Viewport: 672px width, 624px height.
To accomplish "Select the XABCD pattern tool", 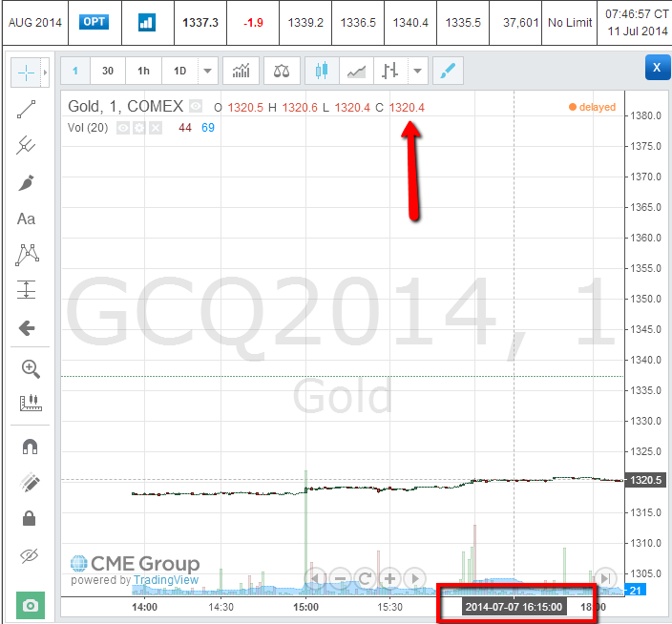I will click(27, 255).
